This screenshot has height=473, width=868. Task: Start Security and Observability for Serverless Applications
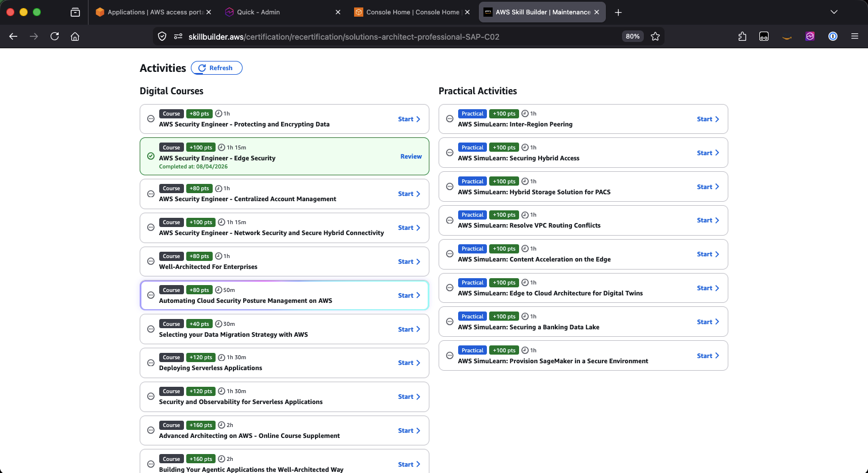409,397
